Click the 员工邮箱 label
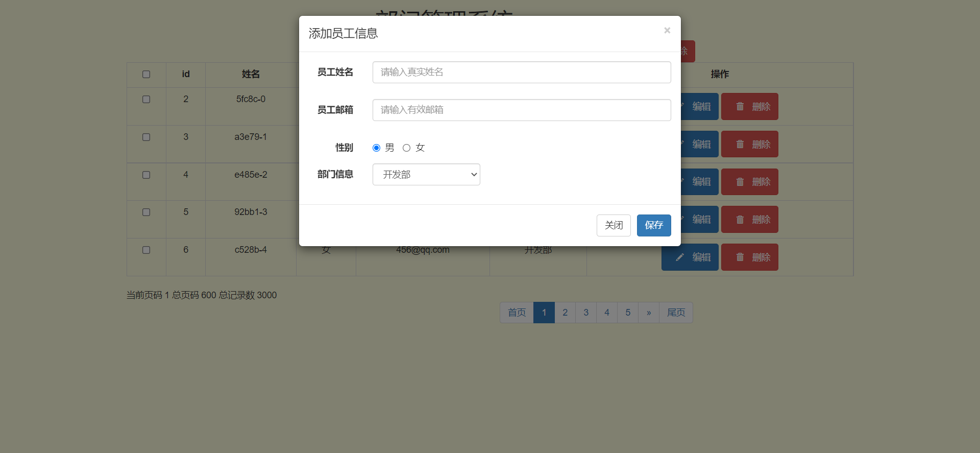Image resolution: width=980 pixels, height=453 pixels. click(x=335, y=110)
